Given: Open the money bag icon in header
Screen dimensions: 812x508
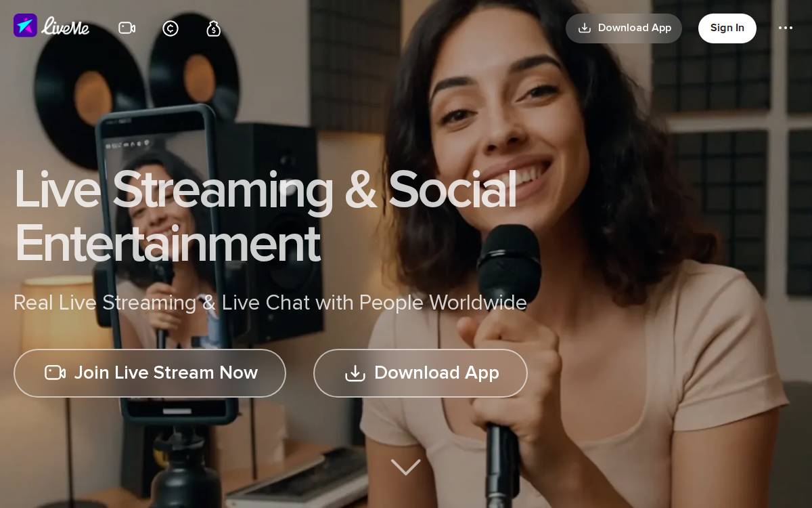Looking at the screenshot, I should coord(214,28).
